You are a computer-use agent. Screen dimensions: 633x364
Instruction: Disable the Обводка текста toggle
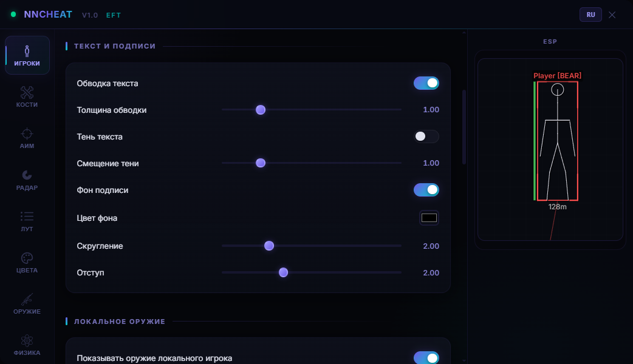coord(426,83)
